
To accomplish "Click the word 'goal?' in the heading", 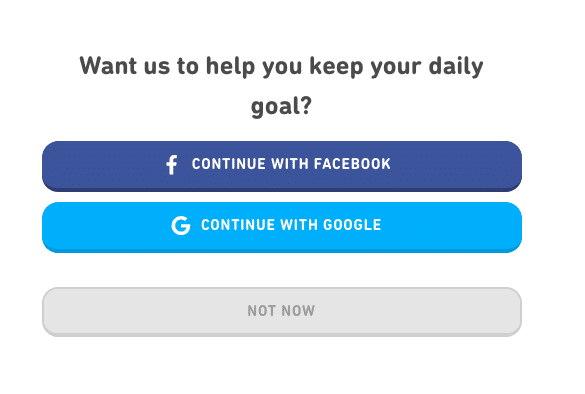I will click(281, 106).
